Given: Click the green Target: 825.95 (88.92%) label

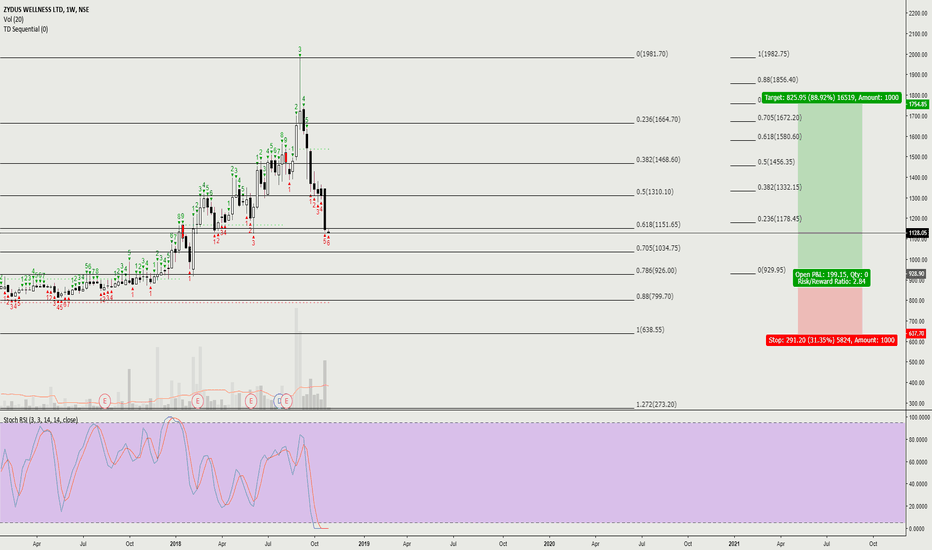Looking at the screenshot, I should [832, 98].
